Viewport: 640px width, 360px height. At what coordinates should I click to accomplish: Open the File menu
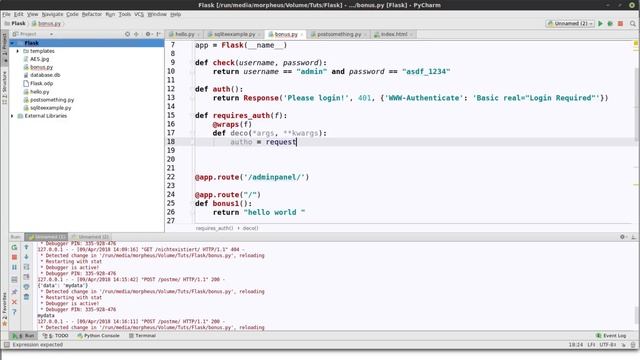[x=6, y=14]
